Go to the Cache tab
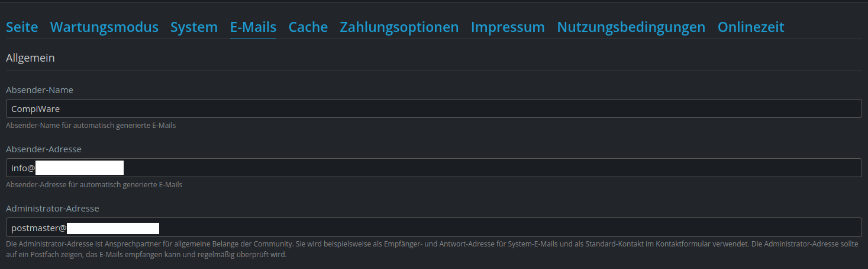The height and width of the screenshot is (269, 868). (308, 27)
